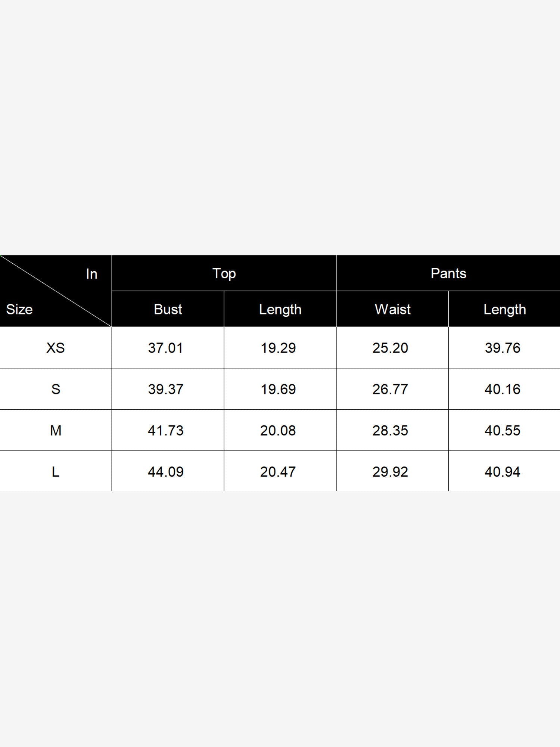Image resolution: width=560 pixels, height=747 pixels.
Task: Select the L size row label
Action: pyautogui.click(x=56, y=472)
